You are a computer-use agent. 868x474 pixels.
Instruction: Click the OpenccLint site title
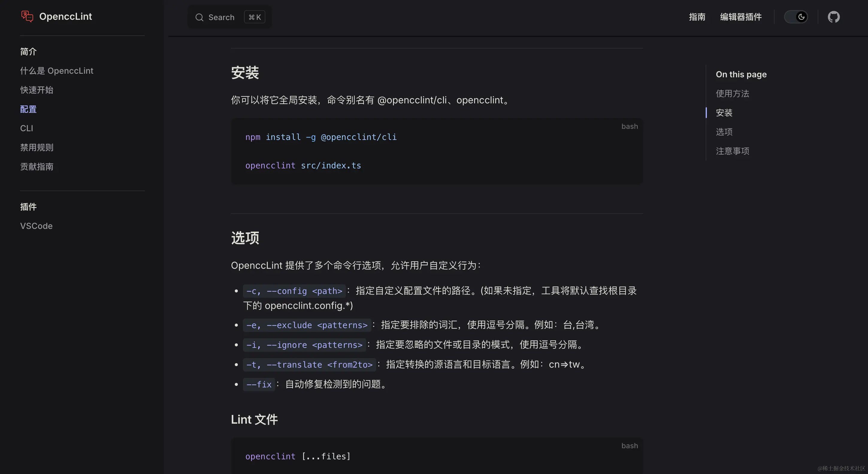[x=65, y=16]
